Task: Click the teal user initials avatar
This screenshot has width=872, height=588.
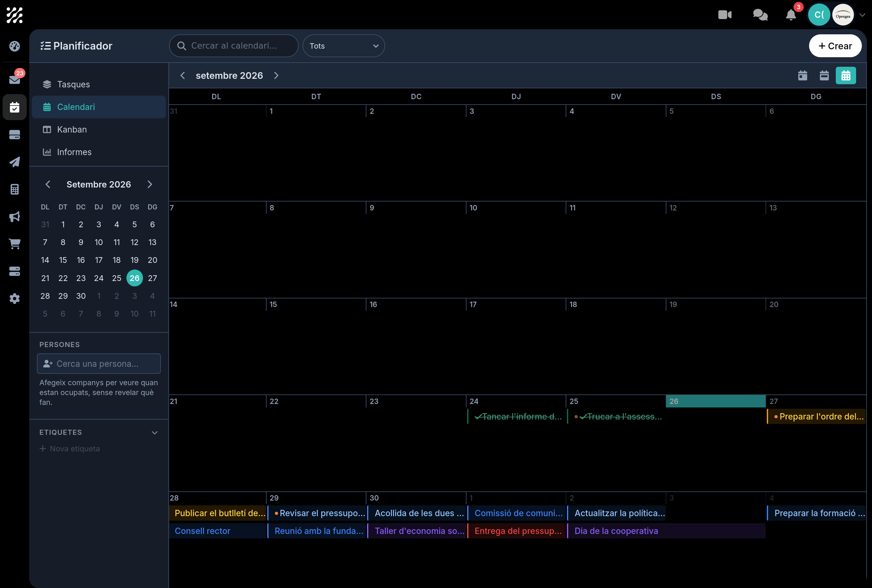Action: [x=819, y=15]
